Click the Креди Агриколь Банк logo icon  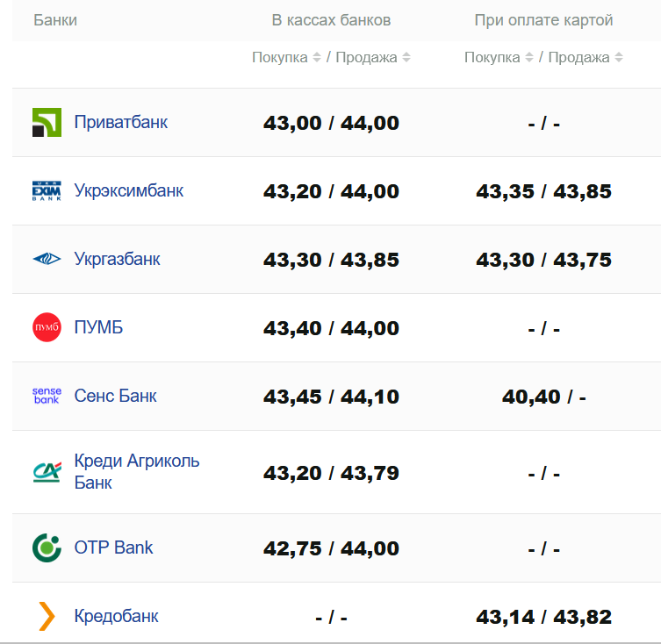[x=47, y=472]
